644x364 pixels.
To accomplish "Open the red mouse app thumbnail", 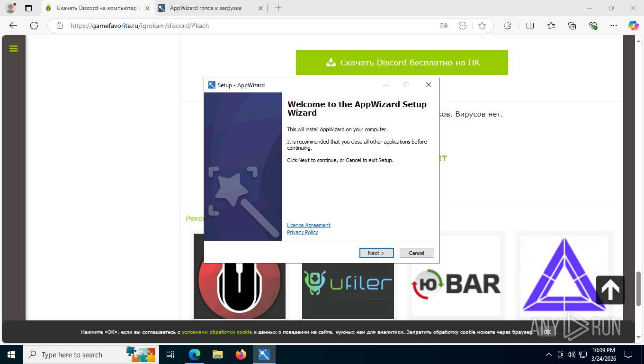I will point(240,276).
